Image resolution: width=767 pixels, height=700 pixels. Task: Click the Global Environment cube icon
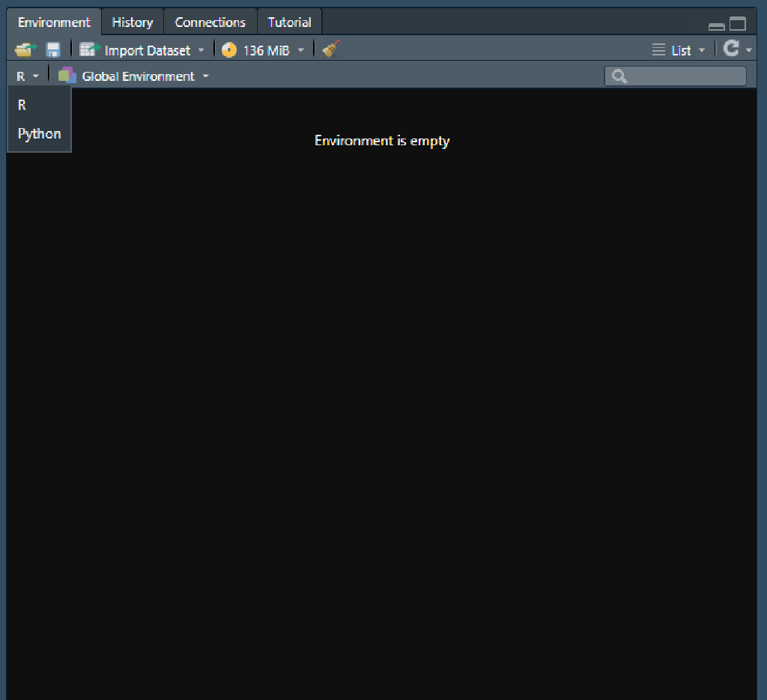(66, 75)
